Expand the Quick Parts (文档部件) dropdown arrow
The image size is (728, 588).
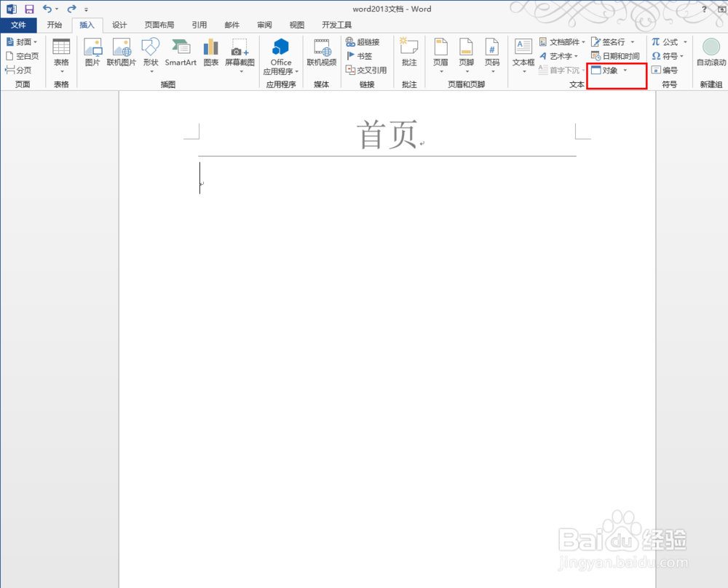[583, 41]
